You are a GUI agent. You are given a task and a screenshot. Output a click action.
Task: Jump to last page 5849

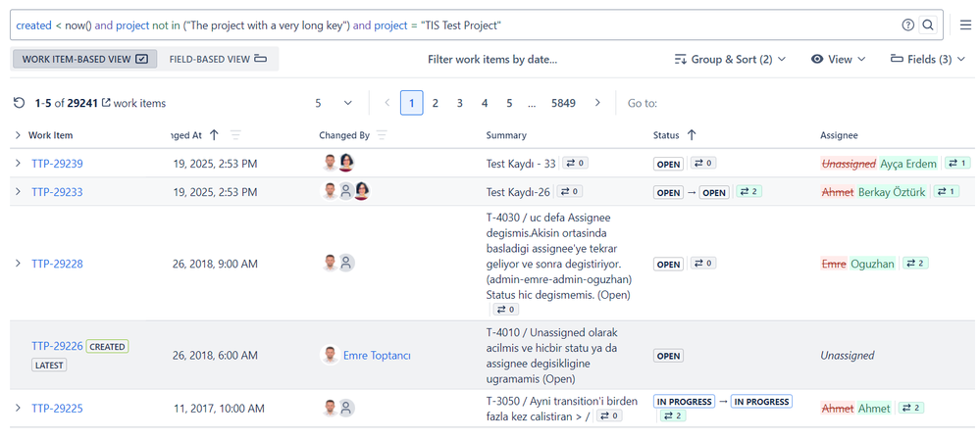[563, 103]
